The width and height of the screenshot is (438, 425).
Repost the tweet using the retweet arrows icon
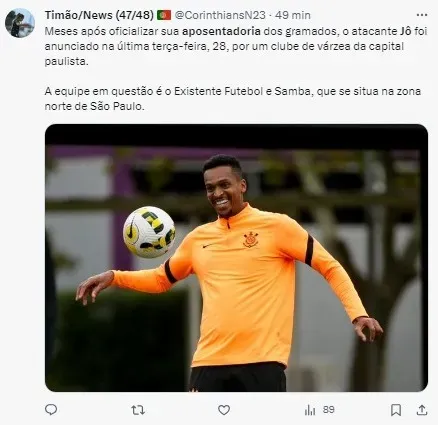point(138,410)
